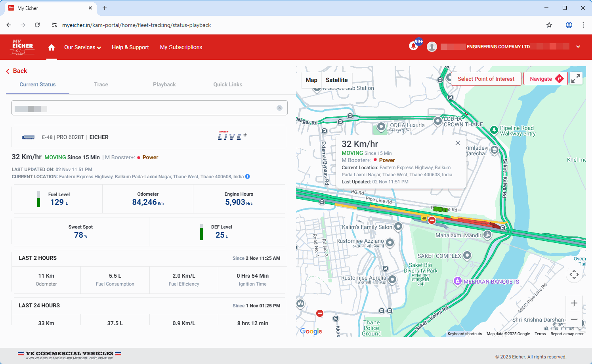Expand the account dropdown chevron
The image size is (592, 364).
[578, 47]
